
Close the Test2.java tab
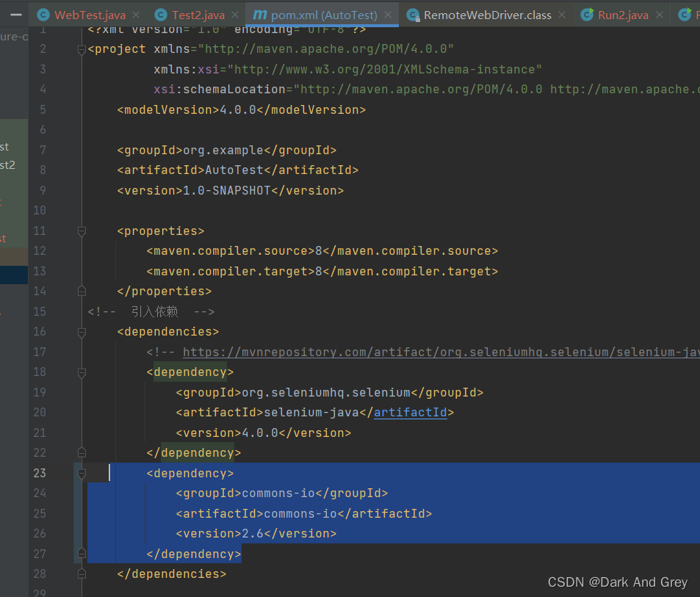pos(235,15)
